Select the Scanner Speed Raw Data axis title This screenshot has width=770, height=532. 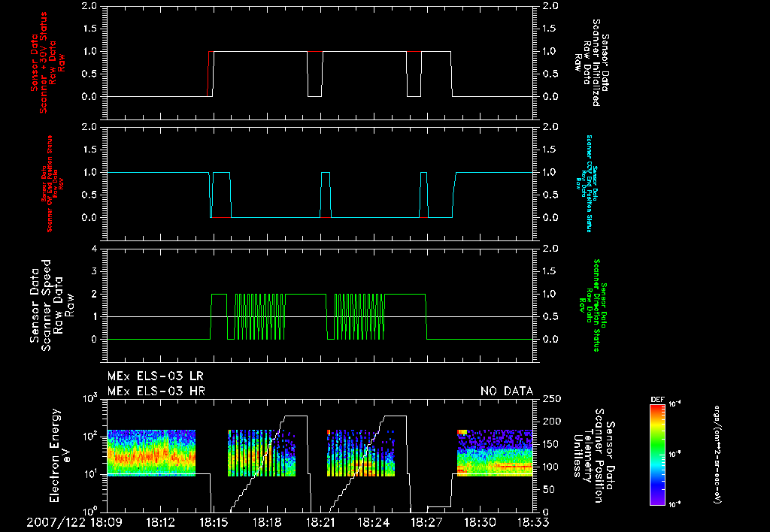[x=52, y=305]
